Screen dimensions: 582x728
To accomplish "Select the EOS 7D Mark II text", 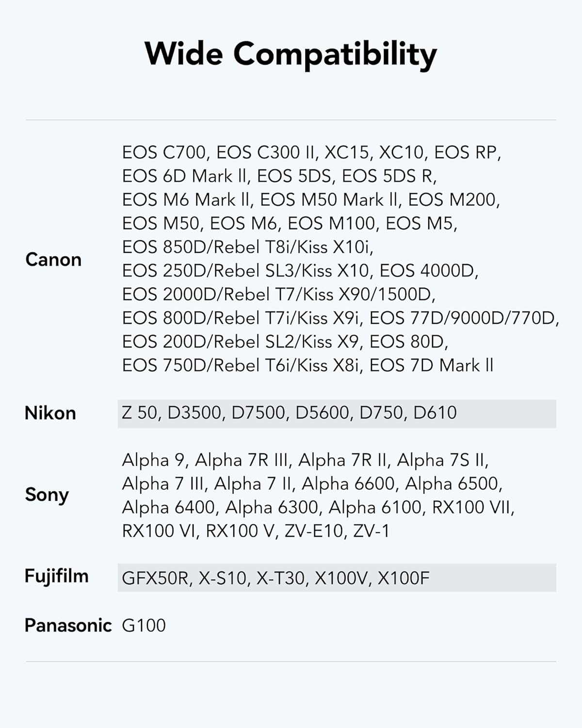I will click(432, 365).
